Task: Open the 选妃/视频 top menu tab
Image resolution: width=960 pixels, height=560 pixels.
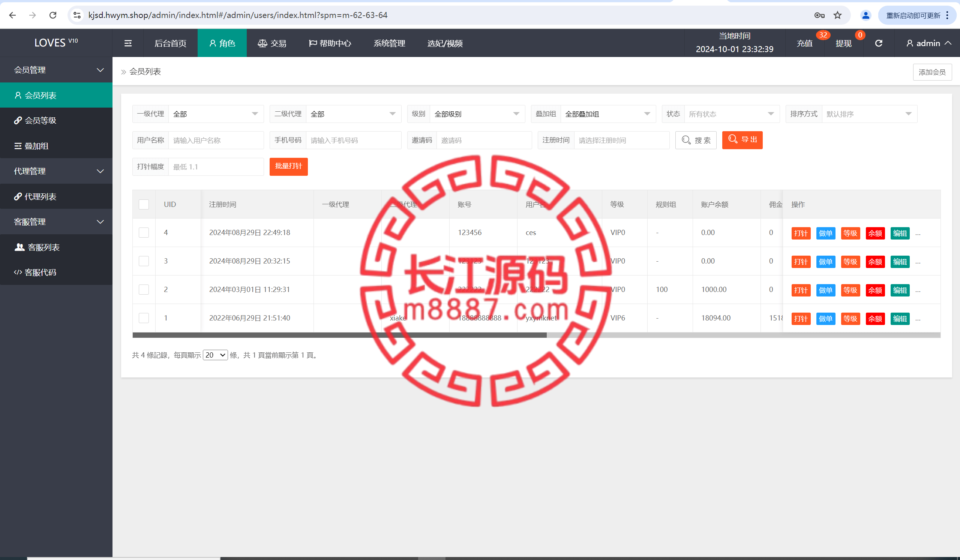Action: 445,43
